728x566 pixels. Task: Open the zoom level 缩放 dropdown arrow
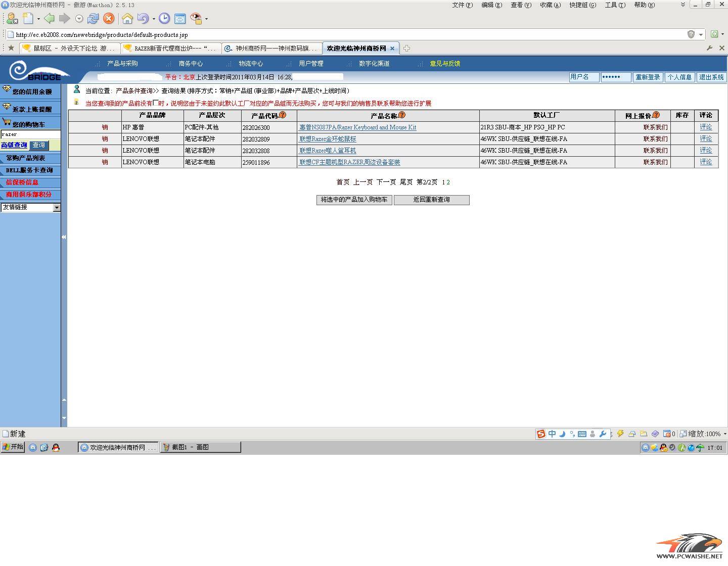click(x=725, y=434)
